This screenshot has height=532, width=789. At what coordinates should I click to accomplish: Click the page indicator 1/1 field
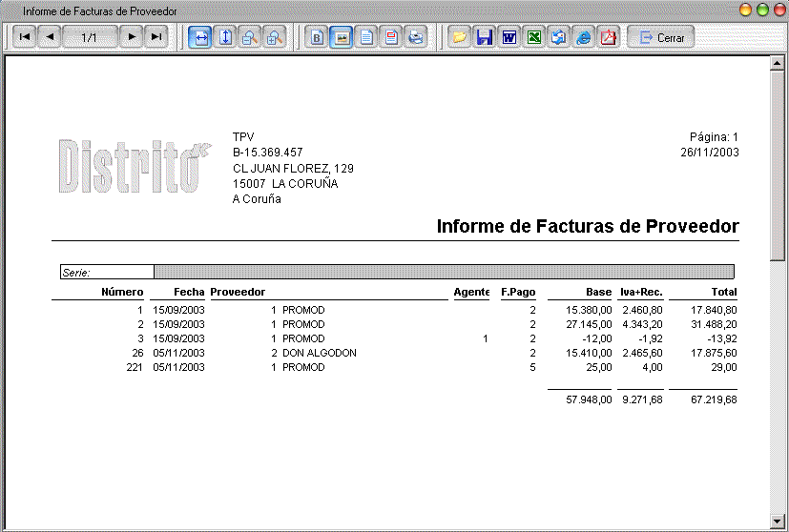pyautogui.click(x=90, y=37)
